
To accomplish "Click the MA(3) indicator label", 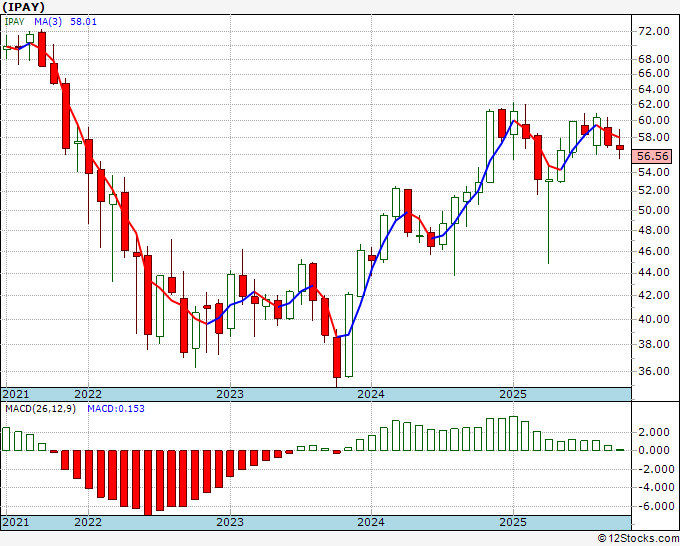I will click(x=48, y=22).
